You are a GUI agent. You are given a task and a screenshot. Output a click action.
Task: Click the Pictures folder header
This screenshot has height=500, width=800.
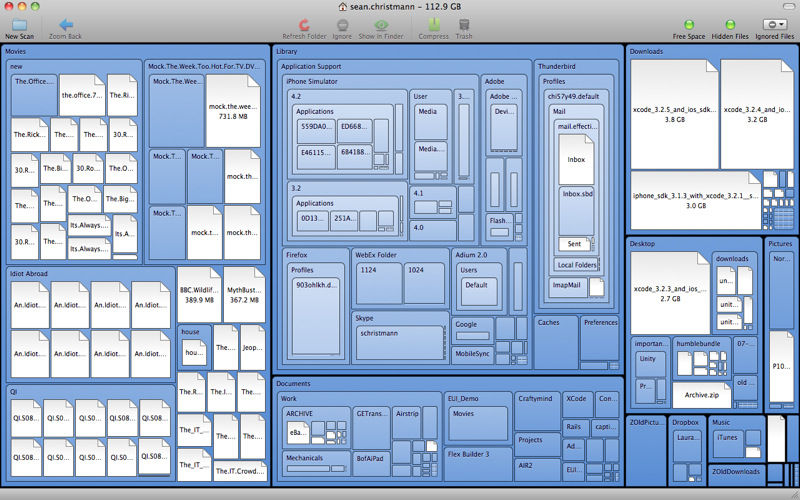[x=780, y=244]
